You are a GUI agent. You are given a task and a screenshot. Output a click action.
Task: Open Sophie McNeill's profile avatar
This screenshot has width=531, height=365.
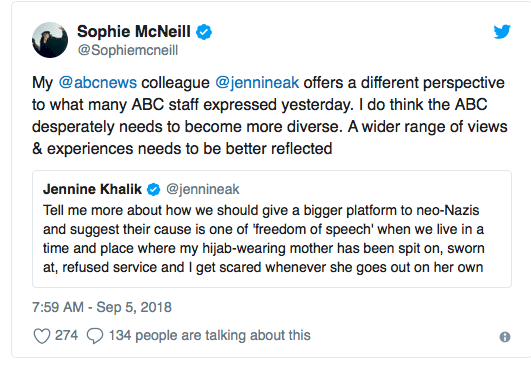(50, 40)
